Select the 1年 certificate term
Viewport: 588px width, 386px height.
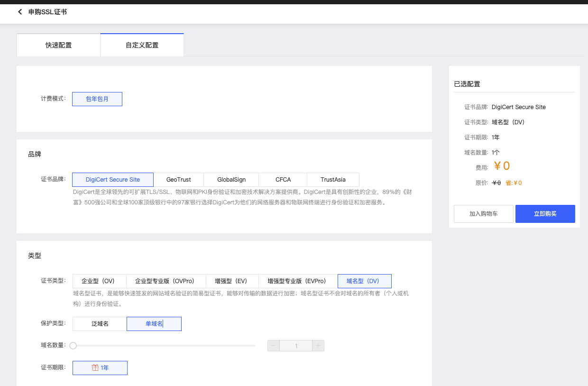click(100, 368)
